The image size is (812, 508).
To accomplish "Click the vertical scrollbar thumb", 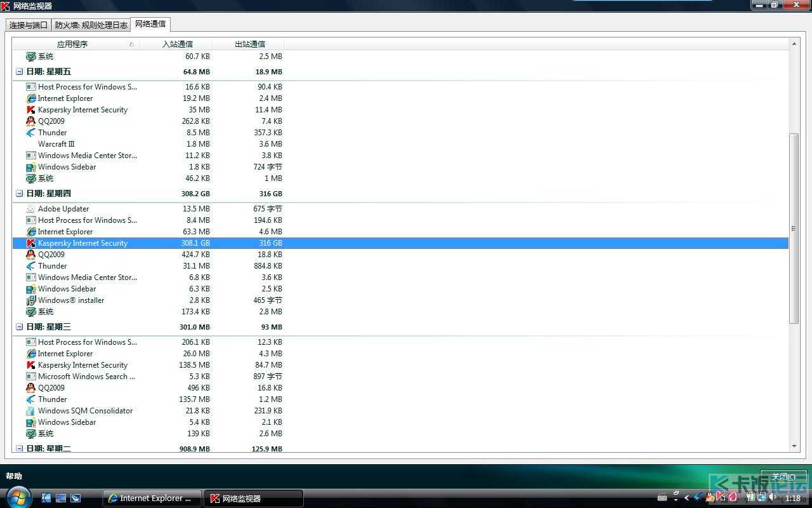I will coord(794,229).
